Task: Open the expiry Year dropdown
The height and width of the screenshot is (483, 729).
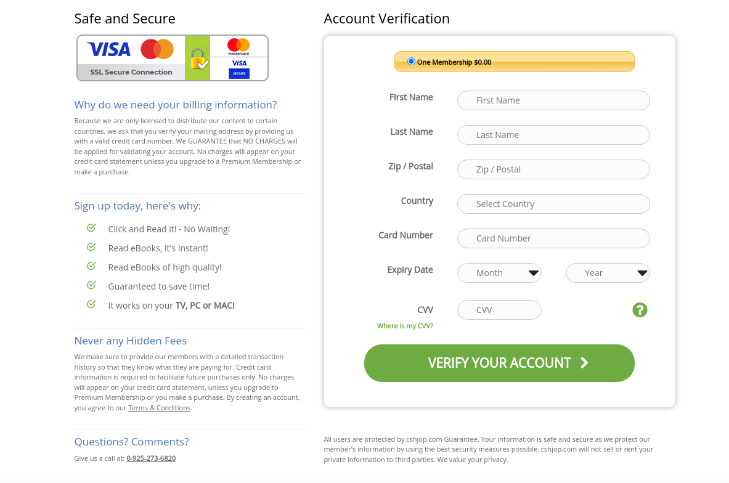Action: pyautogui.click(x=608, y=272)
